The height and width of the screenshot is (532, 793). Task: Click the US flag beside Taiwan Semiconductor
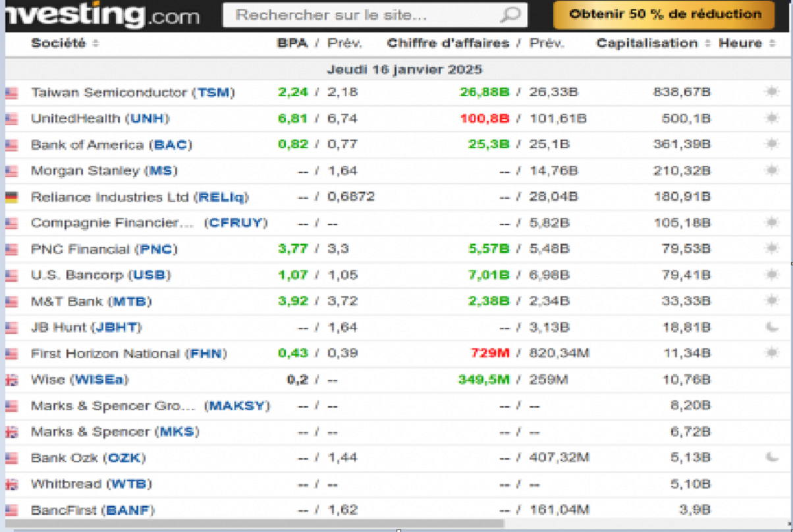(x=12, y=93)
